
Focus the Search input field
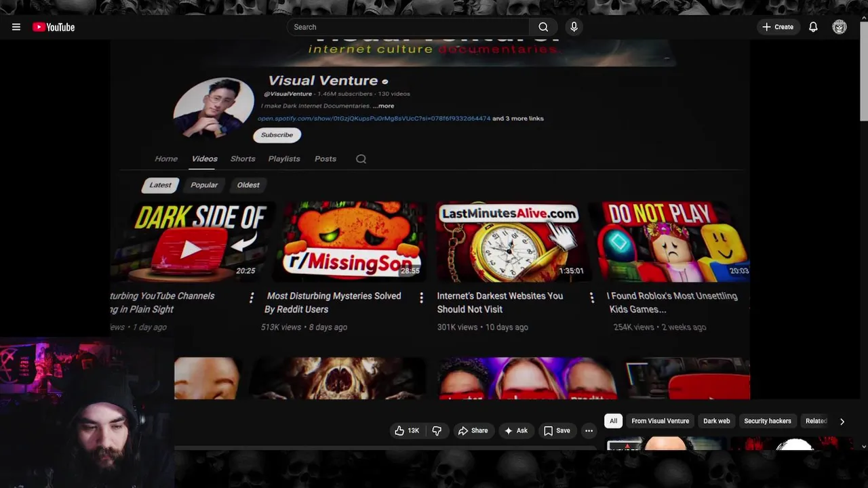408,27
